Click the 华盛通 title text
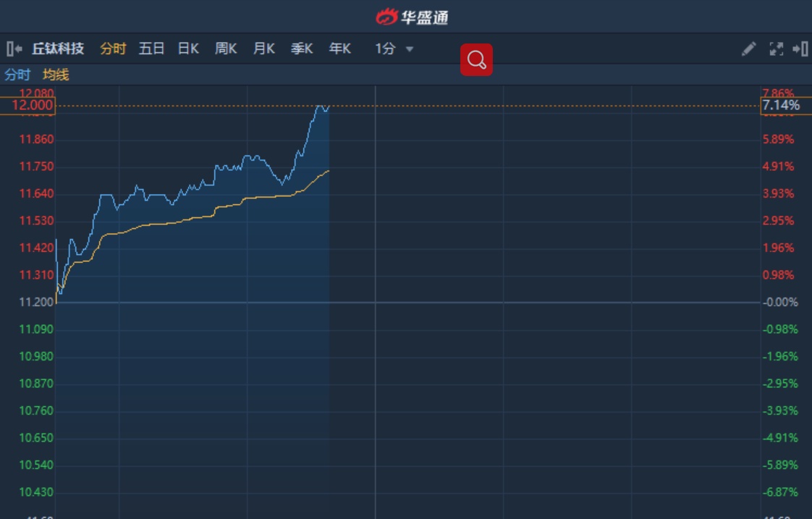 coord(424,17)
